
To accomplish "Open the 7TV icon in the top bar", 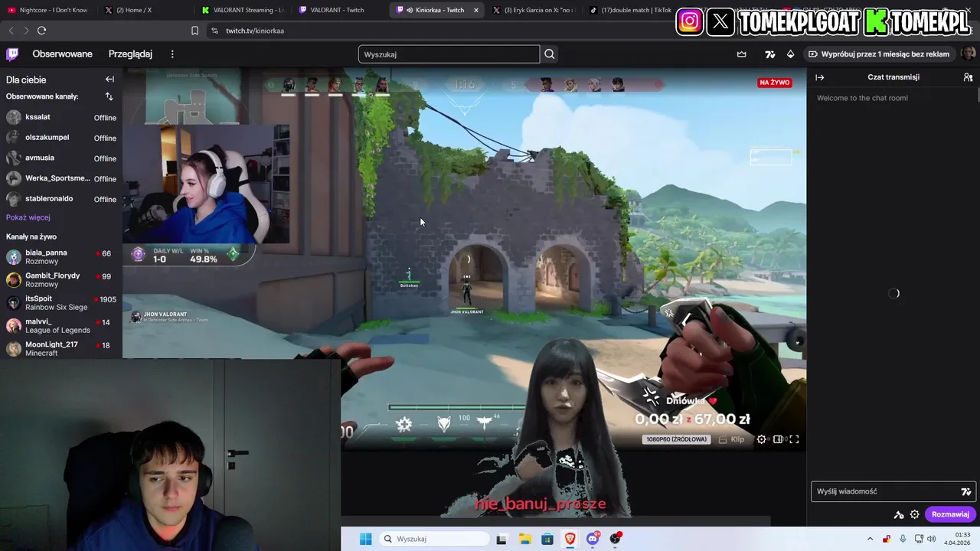I will [770, 54].
